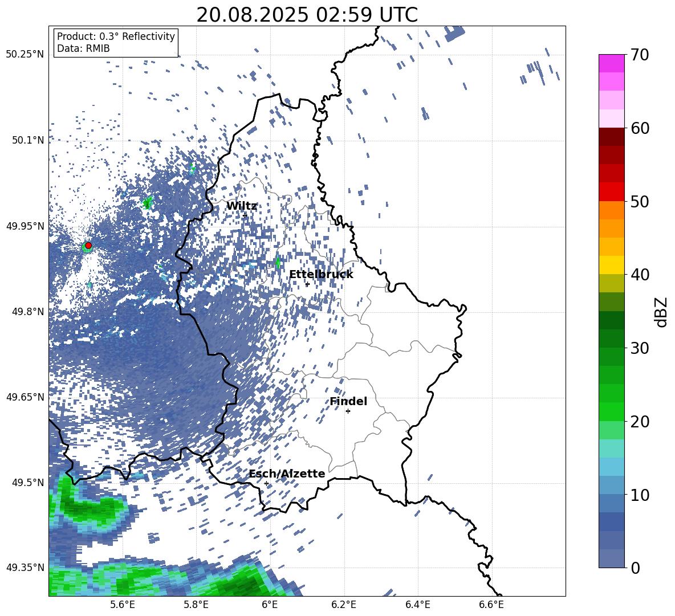
Task: Click the 50.1°N latitude label
Action: coord(28,140)
